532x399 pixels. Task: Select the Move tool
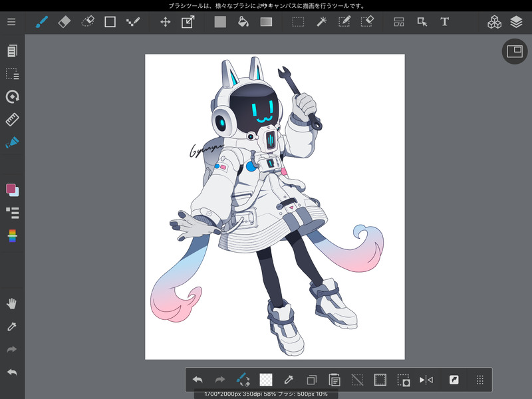(165, 22)
